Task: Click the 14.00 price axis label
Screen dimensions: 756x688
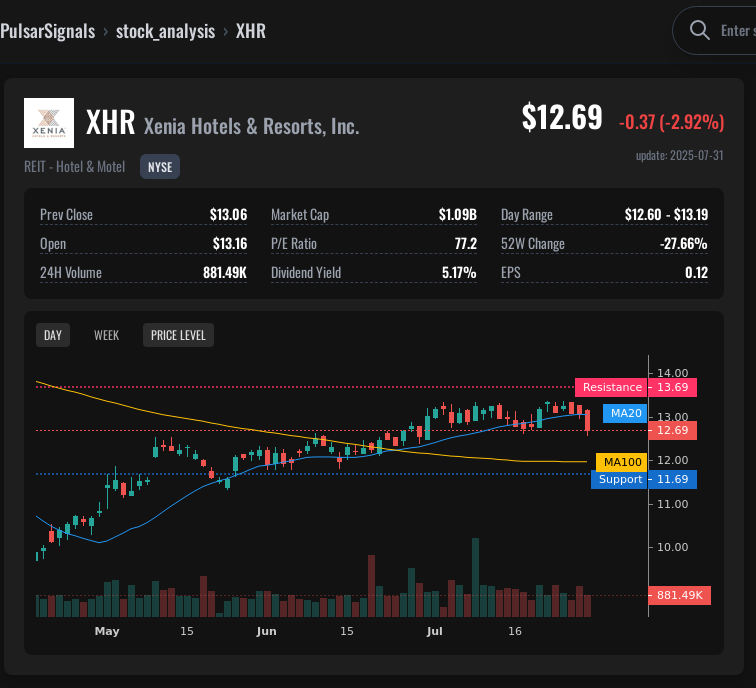Action: [673, 373]
